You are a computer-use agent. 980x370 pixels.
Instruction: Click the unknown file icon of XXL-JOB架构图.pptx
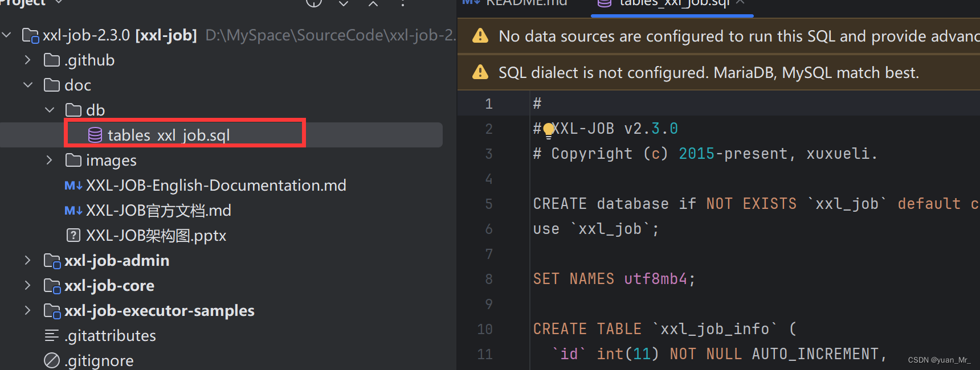pos(73,235)
